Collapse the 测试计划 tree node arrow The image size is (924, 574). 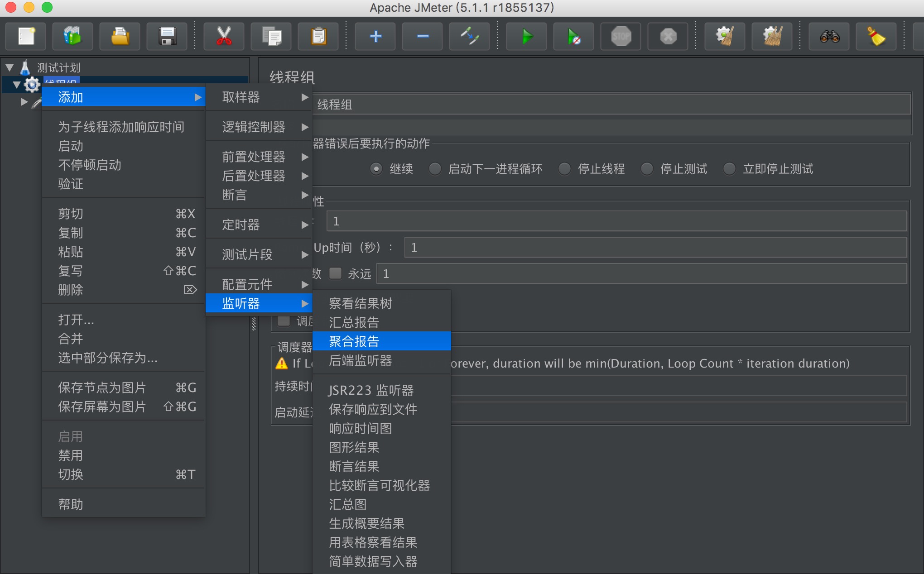pos(10,68)
